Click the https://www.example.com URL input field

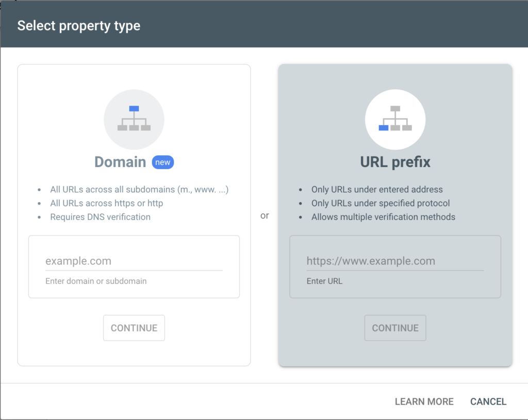tap(395, 261)
